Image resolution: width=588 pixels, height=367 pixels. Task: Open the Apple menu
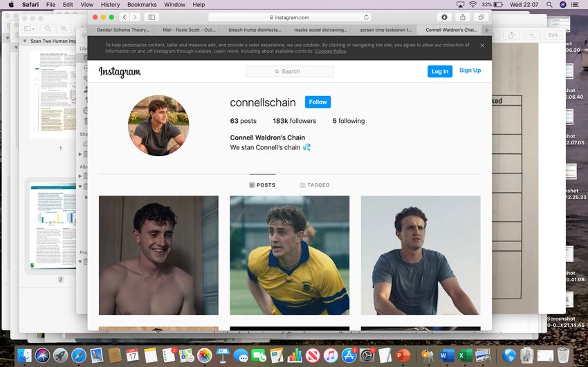point(11,5)
